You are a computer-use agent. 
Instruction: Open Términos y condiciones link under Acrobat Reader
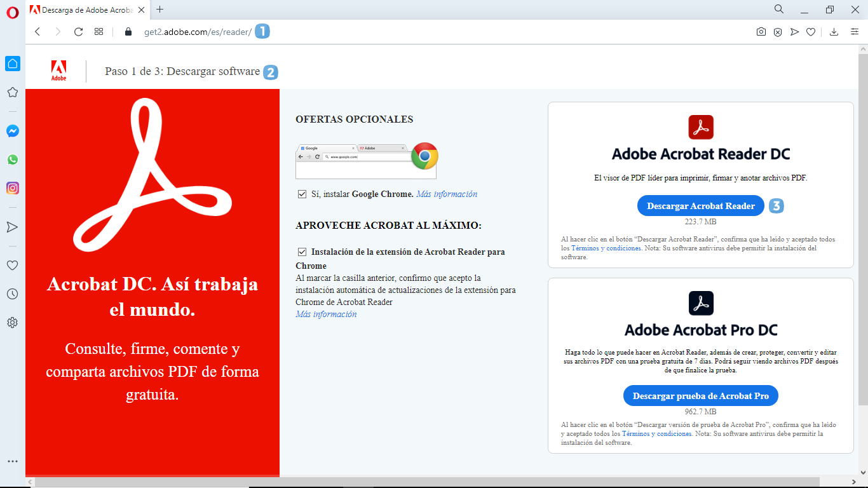(606, 248)
